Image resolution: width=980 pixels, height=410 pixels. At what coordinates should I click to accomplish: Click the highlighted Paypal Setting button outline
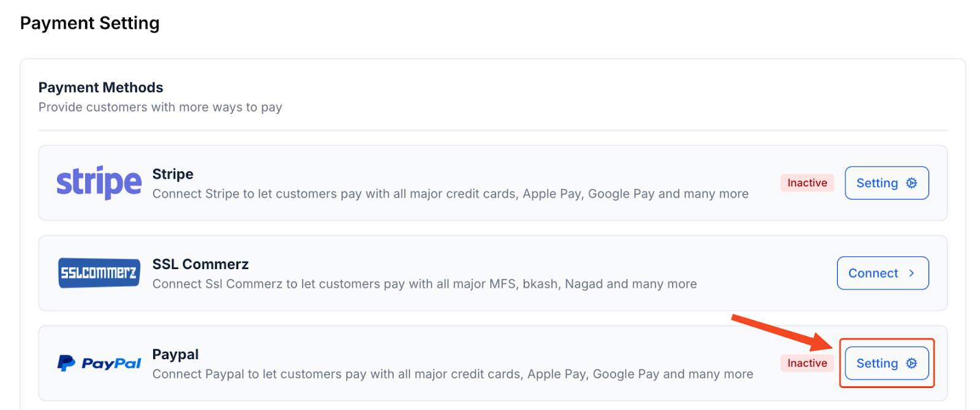click(x=886, y=363)
